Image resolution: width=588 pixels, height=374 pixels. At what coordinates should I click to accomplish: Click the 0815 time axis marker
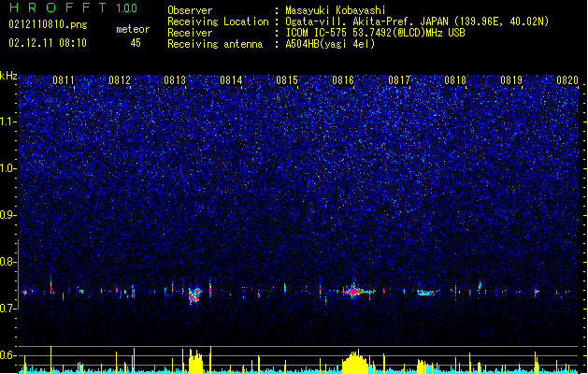[287, 80]
